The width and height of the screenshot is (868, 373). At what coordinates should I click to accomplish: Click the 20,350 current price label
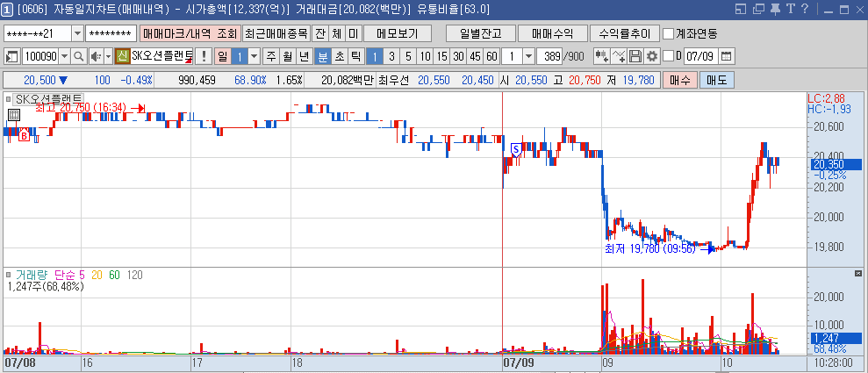pos(836,164)
